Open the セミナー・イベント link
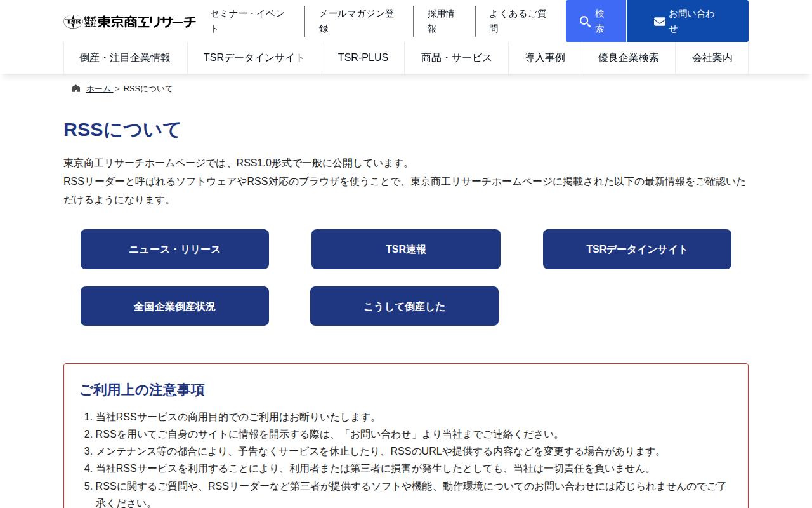The image size is (812, 508). point(248,20)
